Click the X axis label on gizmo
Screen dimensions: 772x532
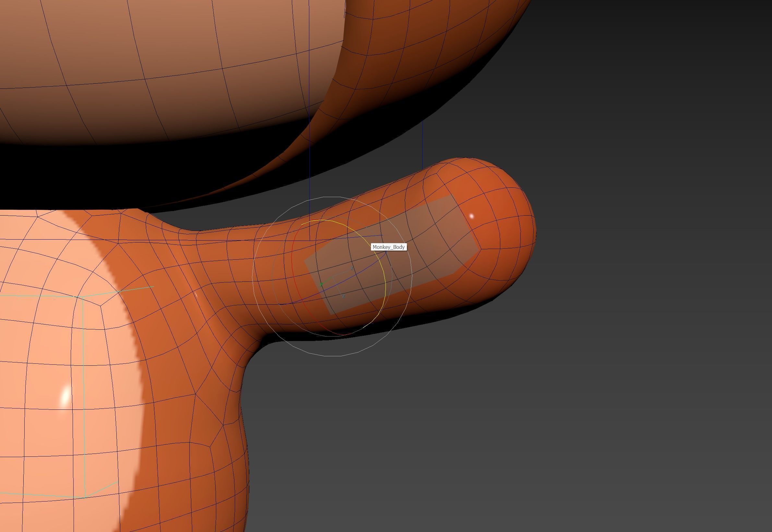tap(352, 268)
